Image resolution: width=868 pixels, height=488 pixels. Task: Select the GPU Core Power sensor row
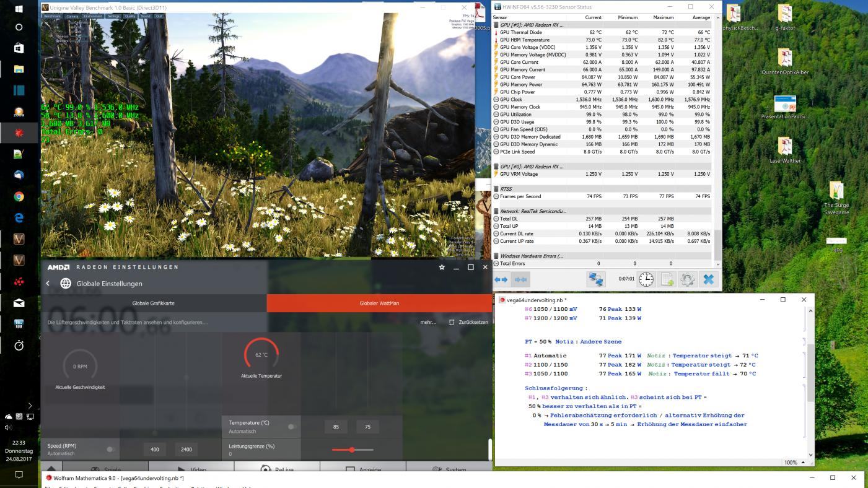603,77
